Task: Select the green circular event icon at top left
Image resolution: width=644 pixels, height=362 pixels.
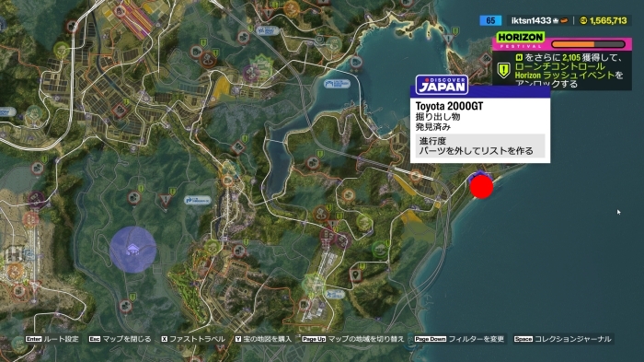Action: [62, 50]
